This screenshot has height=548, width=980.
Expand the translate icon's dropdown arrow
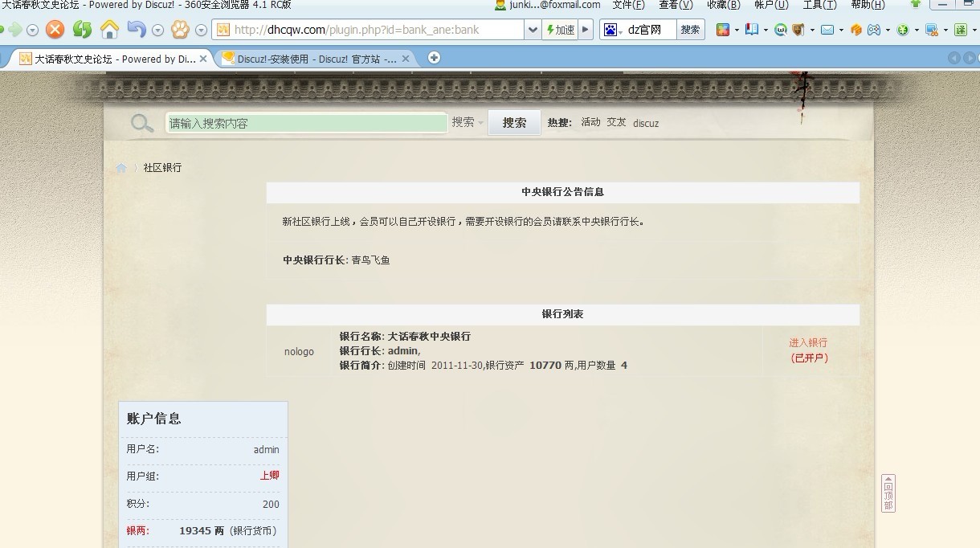click(x=974, y=30)
